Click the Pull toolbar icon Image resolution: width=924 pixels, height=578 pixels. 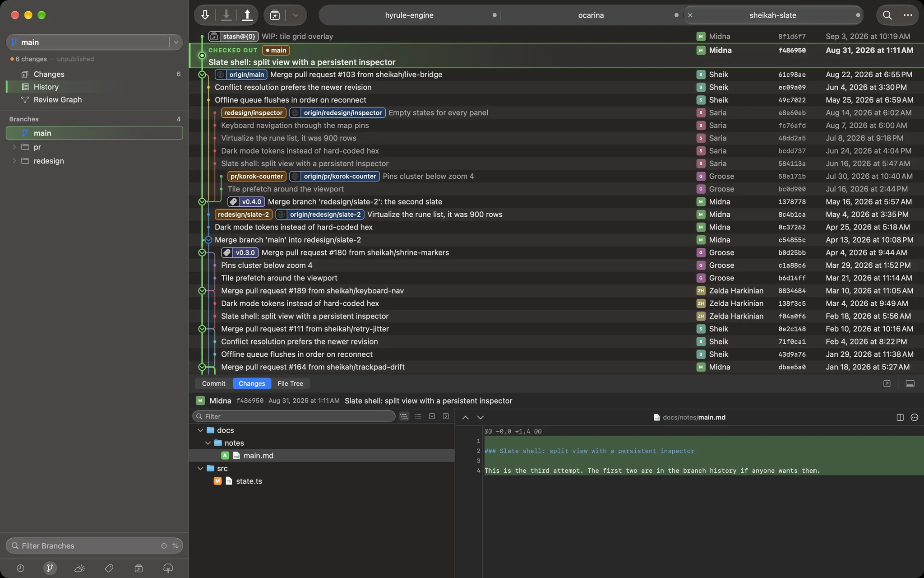coord(226,15)
